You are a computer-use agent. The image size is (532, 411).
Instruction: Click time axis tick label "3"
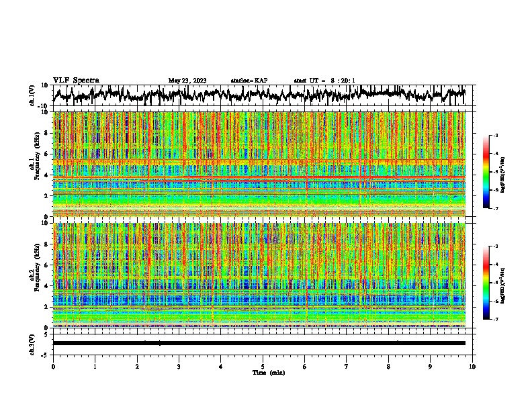[179, 367]
